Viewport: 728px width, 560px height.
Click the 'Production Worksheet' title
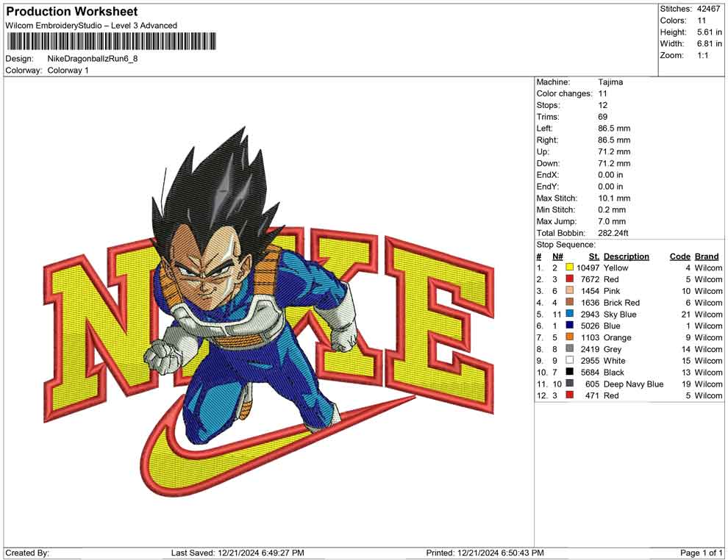pyautogui.click(x=72, y=12)
